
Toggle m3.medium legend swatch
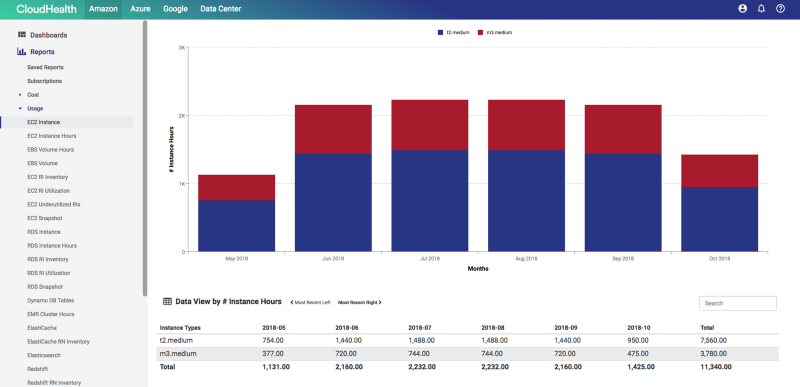pyautogui.click(x=481, y=32)
